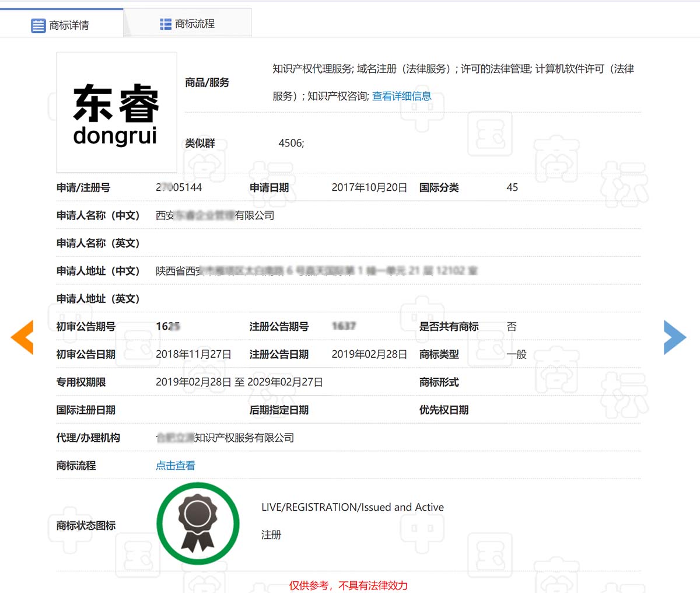Screen dimensions: 700x593
Task: Click the red 仅供参考 disclaimer text
Action: 348,585
